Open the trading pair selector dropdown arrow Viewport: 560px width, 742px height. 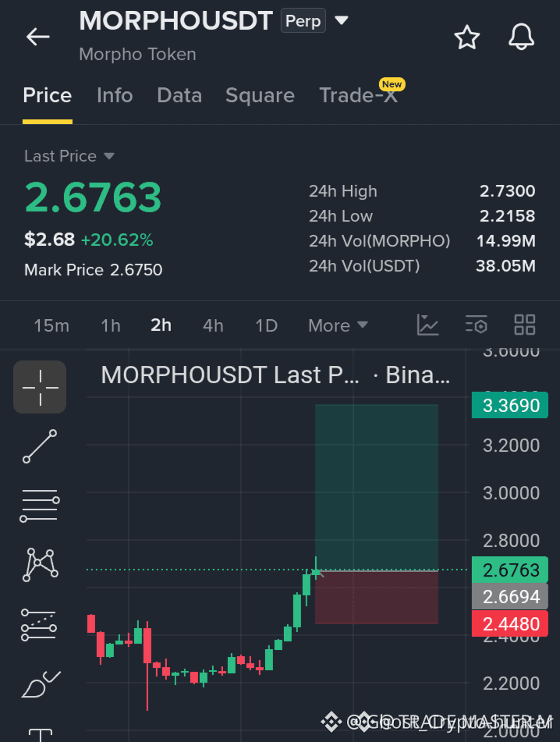[342, 20]
